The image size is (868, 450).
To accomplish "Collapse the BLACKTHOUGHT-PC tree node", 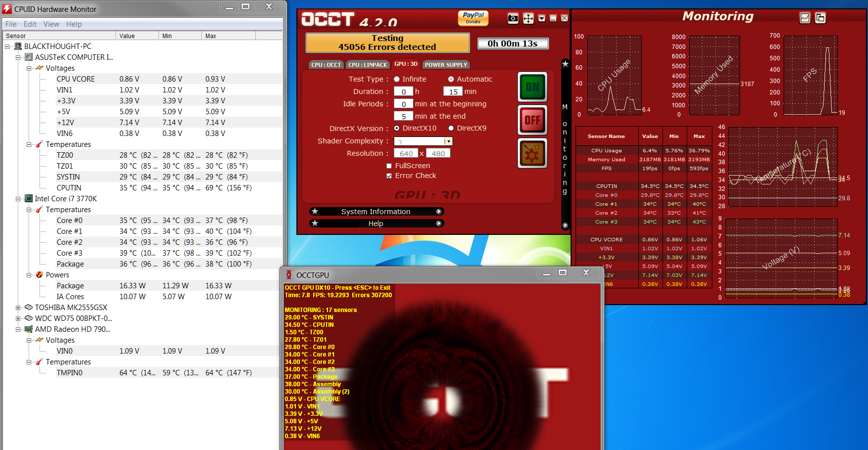I will pos(7,46).
